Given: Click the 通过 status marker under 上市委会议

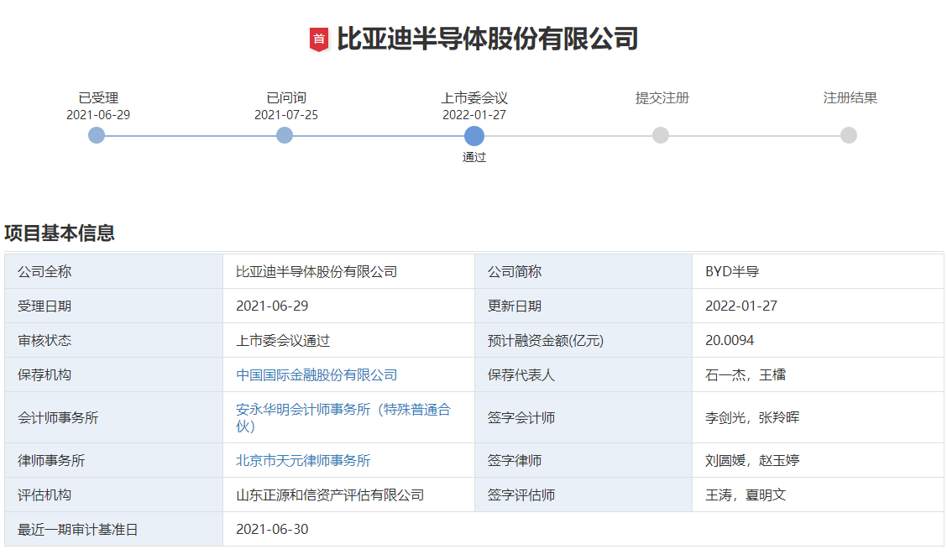Looking at the screenshot, I should click(474, 157).
